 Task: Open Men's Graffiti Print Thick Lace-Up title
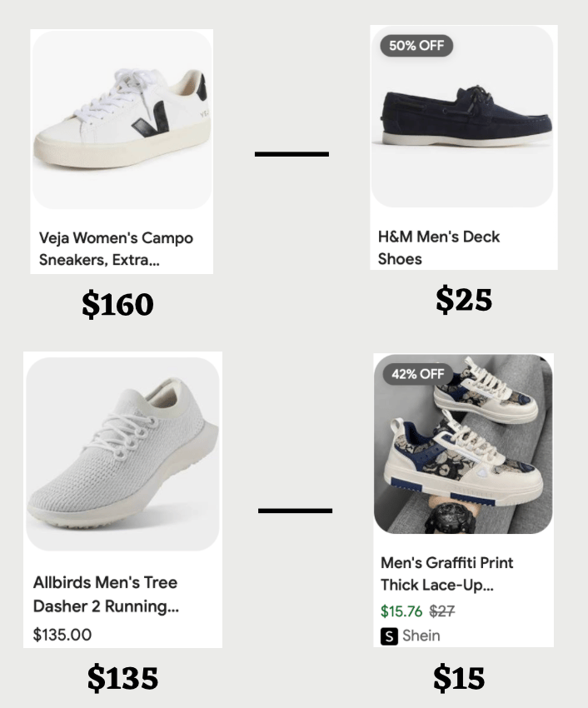(x=447, y=574)
